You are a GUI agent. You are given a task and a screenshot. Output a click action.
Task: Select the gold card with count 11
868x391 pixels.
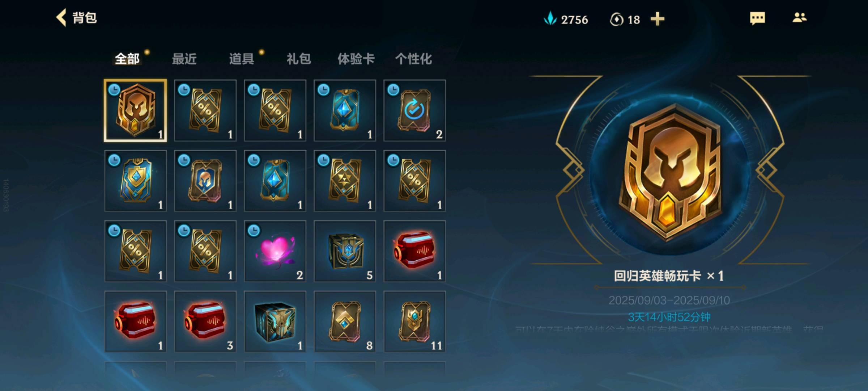pos(414,321)
